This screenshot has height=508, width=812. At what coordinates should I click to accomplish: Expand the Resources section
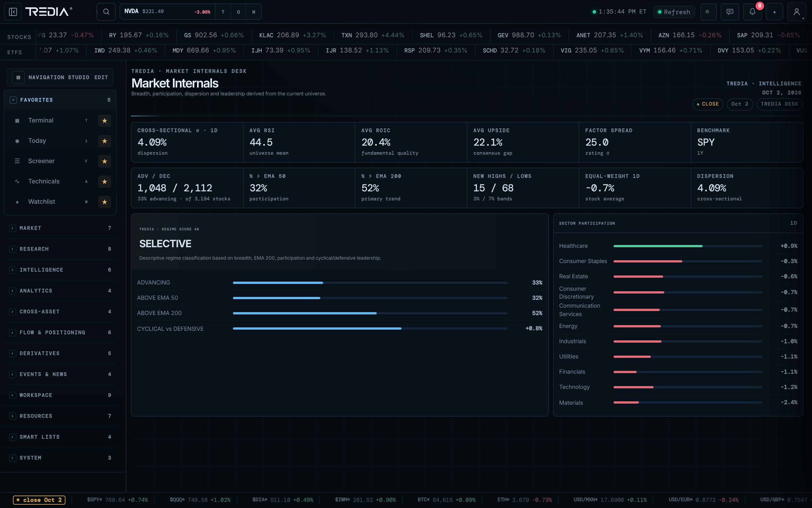[x=60, y=416]
